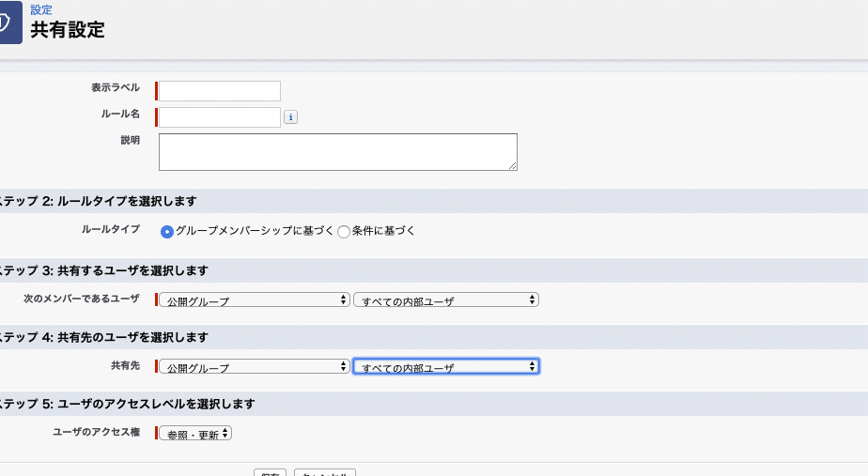868x476 pixels.
Task: Click the 共有設定 page title
Action: [x=68, y=30]
